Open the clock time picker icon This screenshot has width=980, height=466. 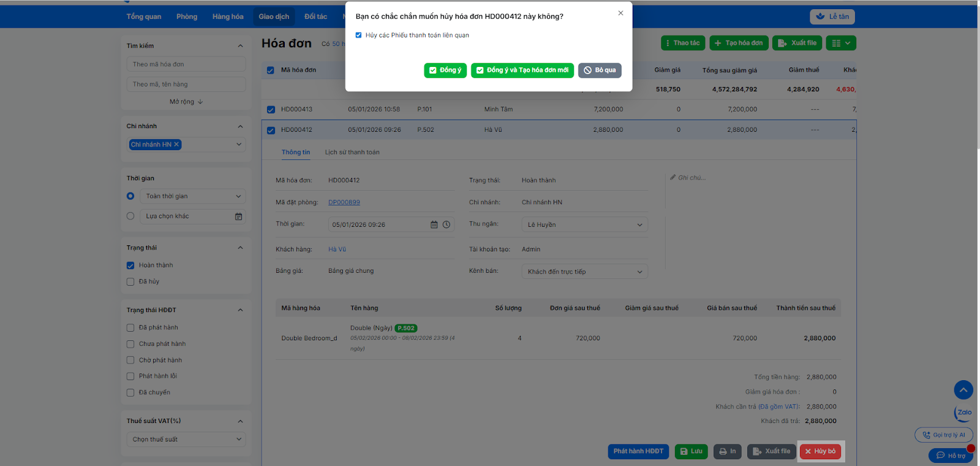pos(447,225)
